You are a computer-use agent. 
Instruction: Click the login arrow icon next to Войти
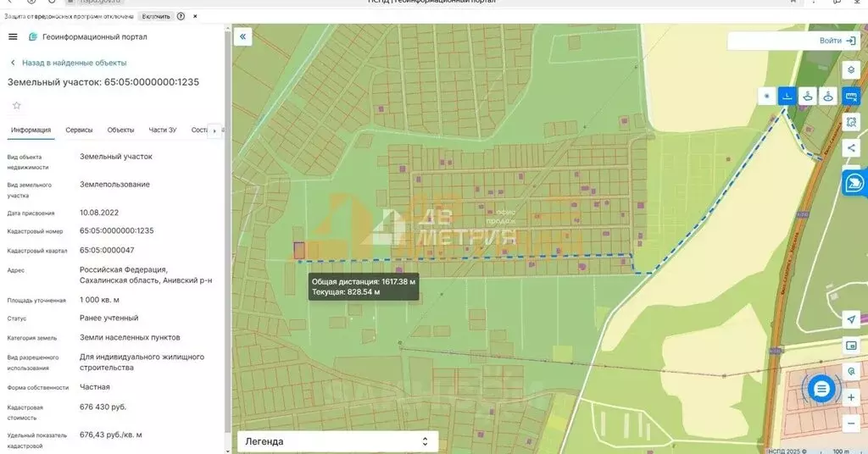click(x=851, y=41)
